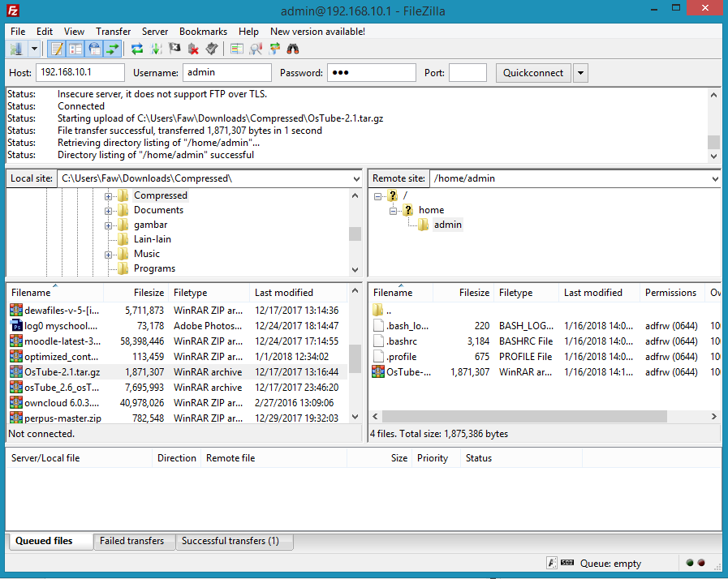Click the New version available! menu
Image resolution: width=728 pixels, height=579 pixels.
point(317,32)
